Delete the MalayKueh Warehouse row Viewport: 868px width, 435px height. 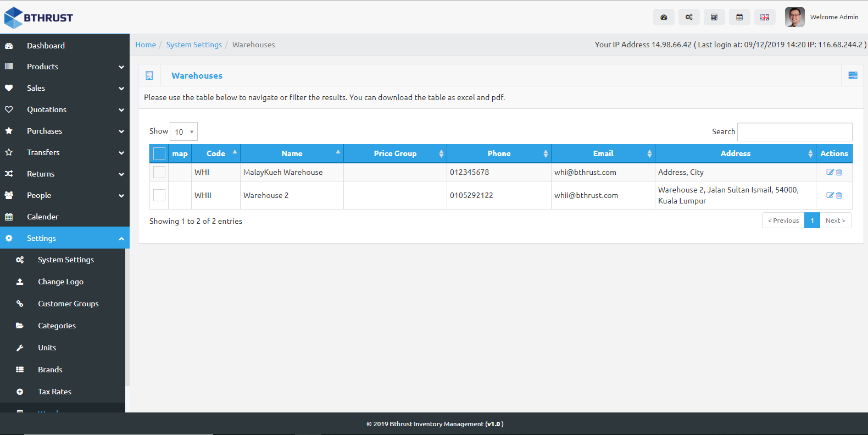click(x=839, y=172)
